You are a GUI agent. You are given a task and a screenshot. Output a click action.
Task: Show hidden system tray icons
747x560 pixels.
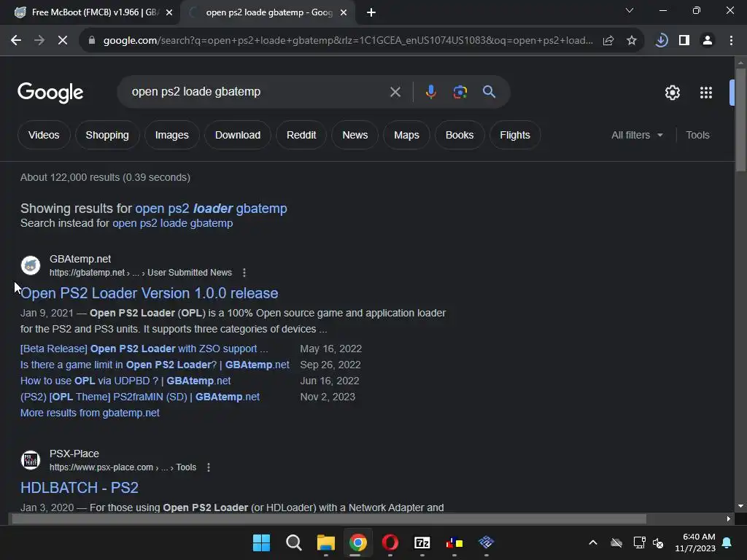[x=593, y=542]
